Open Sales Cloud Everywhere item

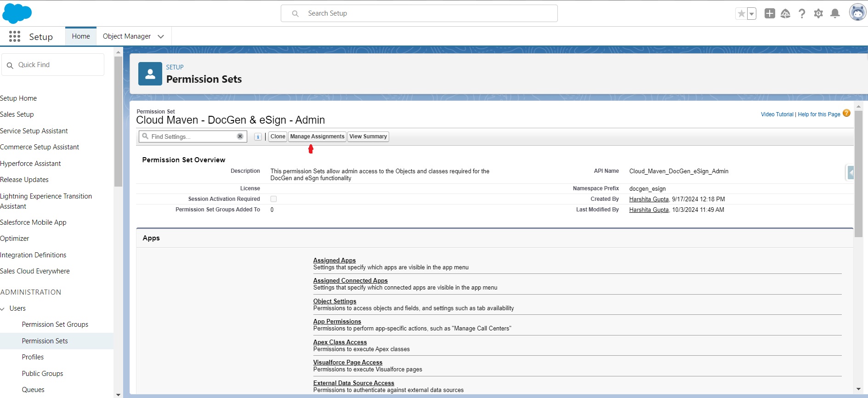[35, 271]
